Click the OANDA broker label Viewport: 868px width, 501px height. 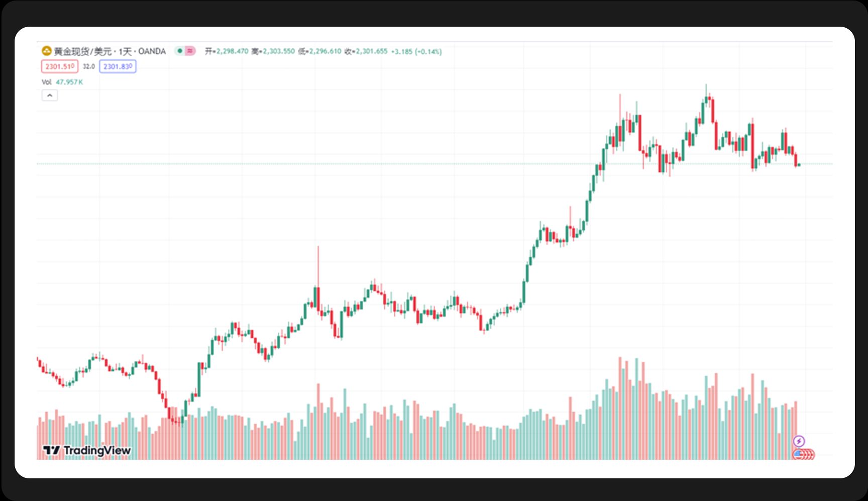coord(152,51)
